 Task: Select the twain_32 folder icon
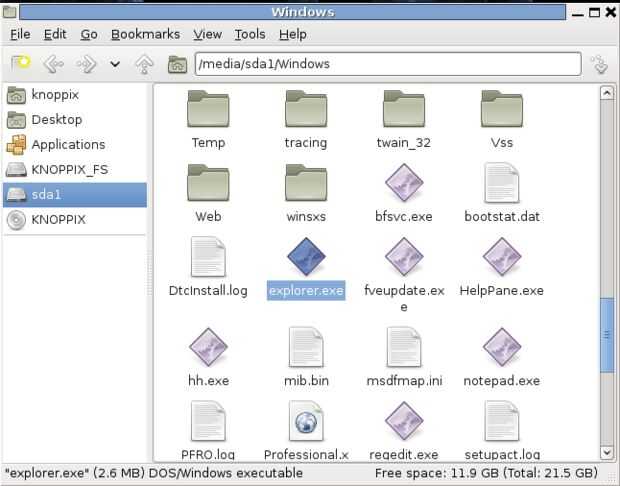pyautogui.click(x=404, y=109)
